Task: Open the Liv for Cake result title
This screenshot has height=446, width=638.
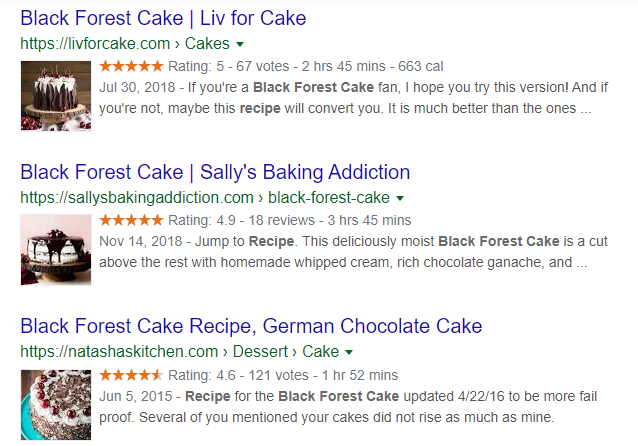Action: [163, 18]
